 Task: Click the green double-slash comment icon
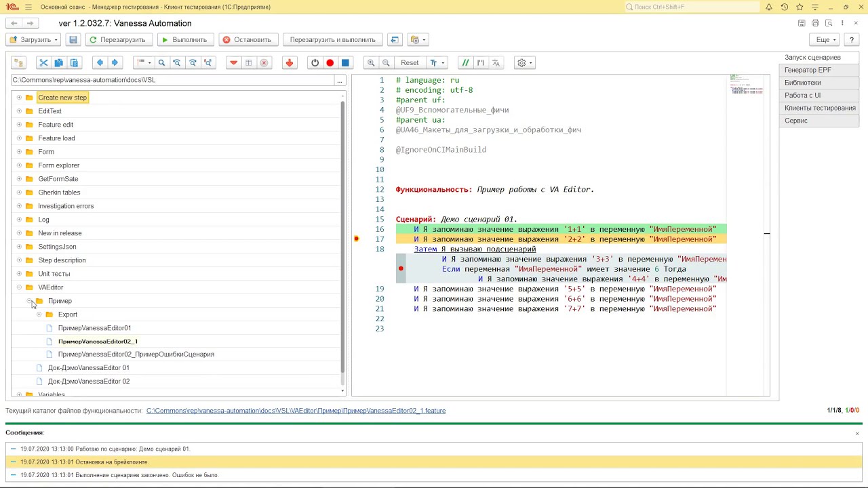point(465,63)
